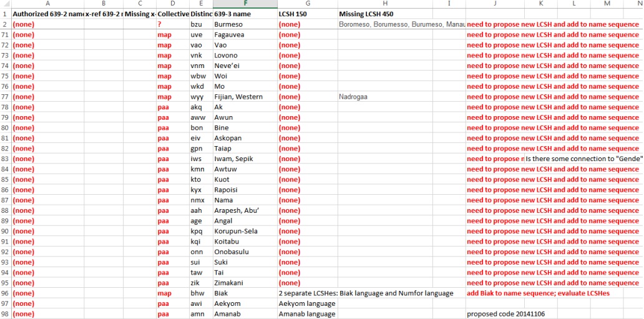644x319 pixels.
Task: Select the cell containing 'Rapoisi'
Action: (245, 190)
